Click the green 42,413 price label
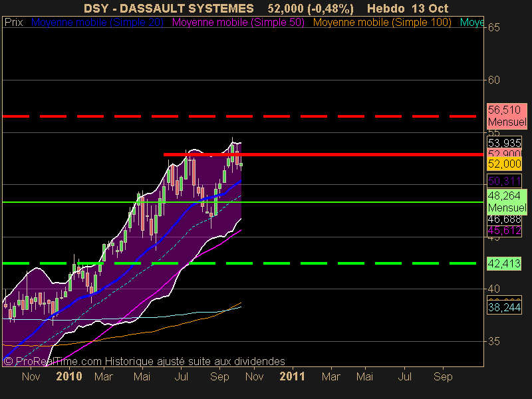The image size is (532, 399). [504, 263]
